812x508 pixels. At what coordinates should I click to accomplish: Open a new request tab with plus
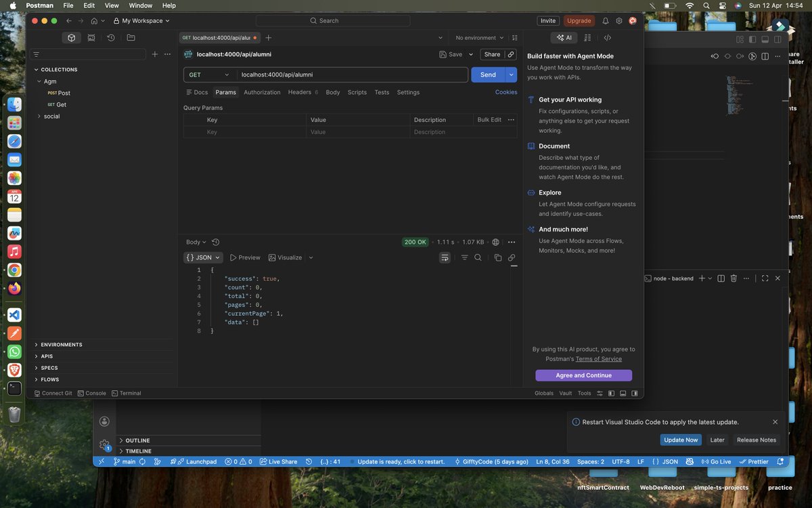(269, 38)
